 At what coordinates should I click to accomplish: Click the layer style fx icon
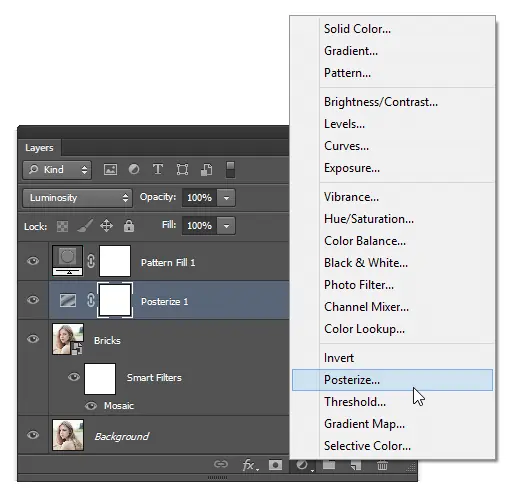[250, 465]
